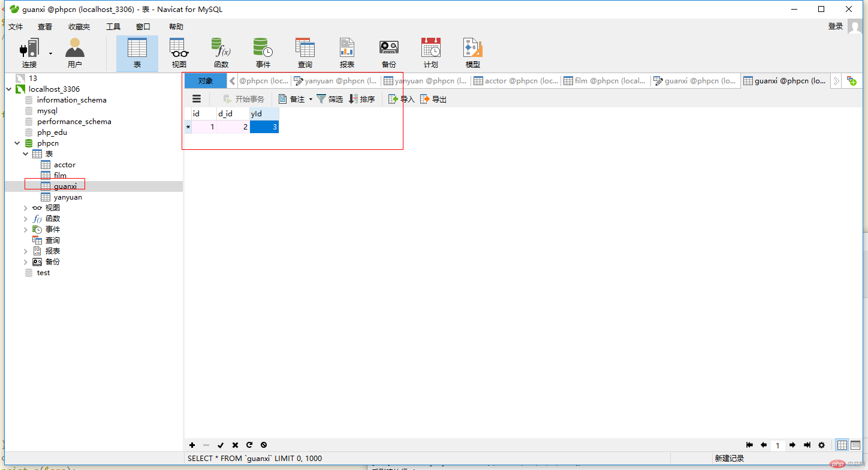Image resolution: width=868 pixels, height=470 pixels.
Task: Switch to grid view mode
Action: point(842,445)
